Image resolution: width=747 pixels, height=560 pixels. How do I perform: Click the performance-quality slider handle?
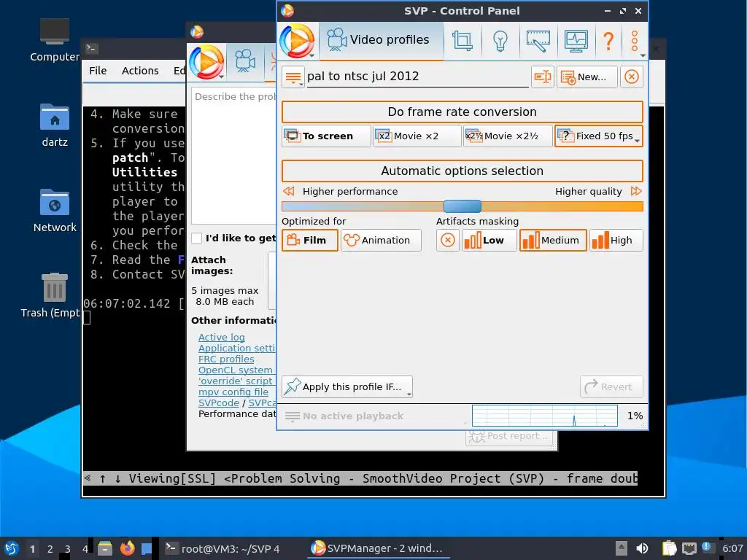pyautogui.click(x=462, y=206)
